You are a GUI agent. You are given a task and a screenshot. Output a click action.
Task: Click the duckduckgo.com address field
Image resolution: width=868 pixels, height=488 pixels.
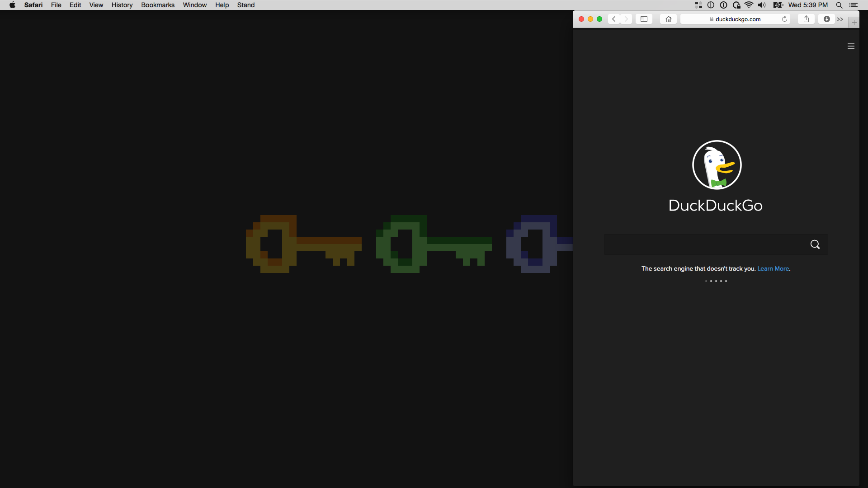click(735, 19)
